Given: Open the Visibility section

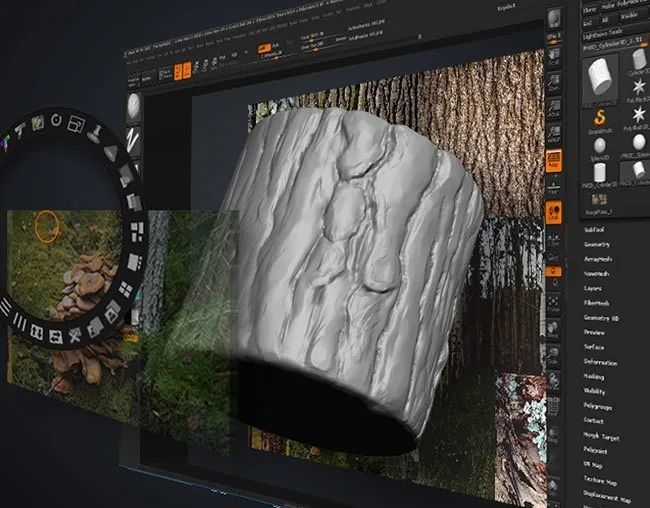Looking at the screenshot, I should pos(594,391).
